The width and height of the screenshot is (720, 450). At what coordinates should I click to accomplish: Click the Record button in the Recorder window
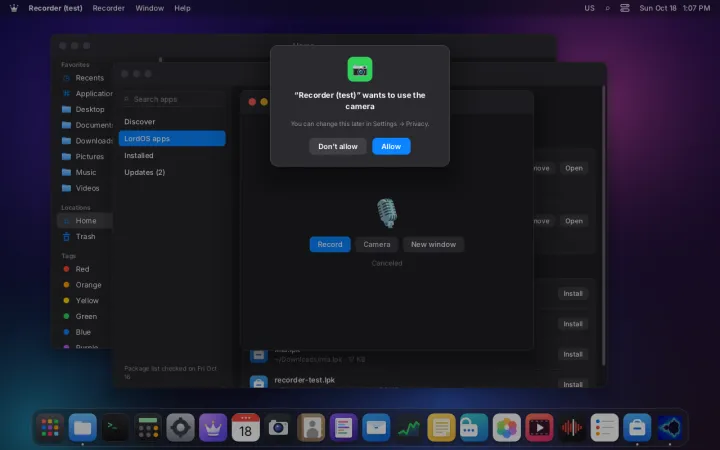(x=330, y=244)
